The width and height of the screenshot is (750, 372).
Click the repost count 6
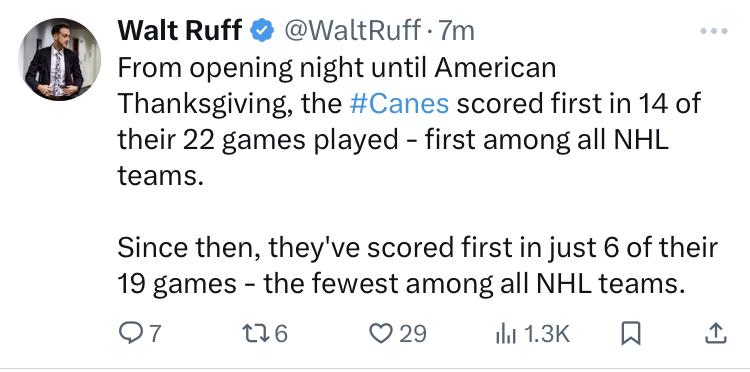point(281,334)
